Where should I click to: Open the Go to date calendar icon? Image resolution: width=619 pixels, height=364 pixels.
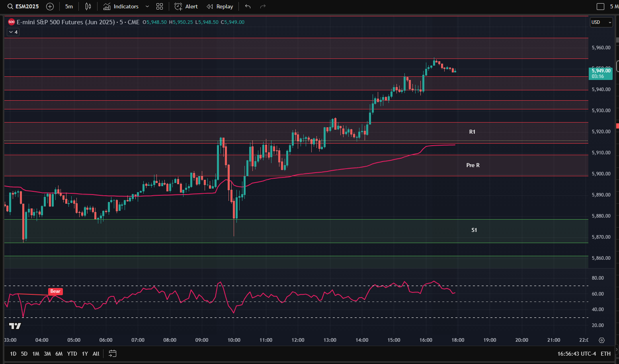pyautogui.click(x=113, y=353)
